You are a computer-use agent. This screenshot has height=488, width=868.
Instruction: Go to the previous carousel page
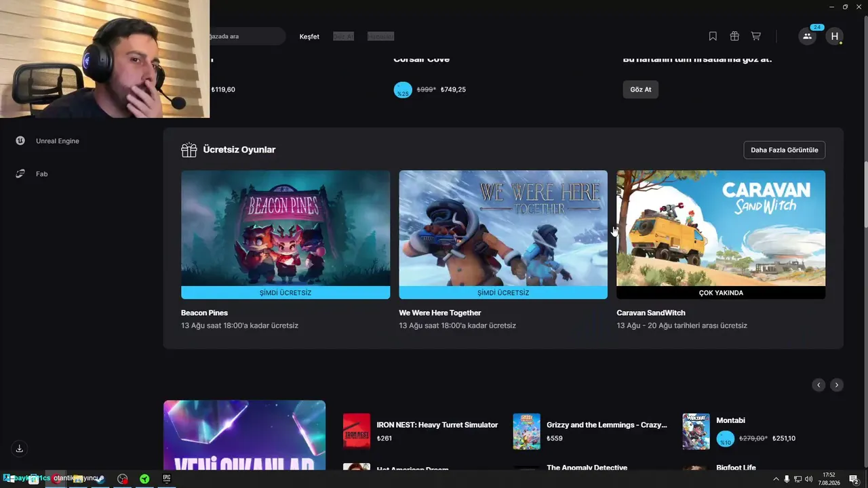(x=818, y=385)
